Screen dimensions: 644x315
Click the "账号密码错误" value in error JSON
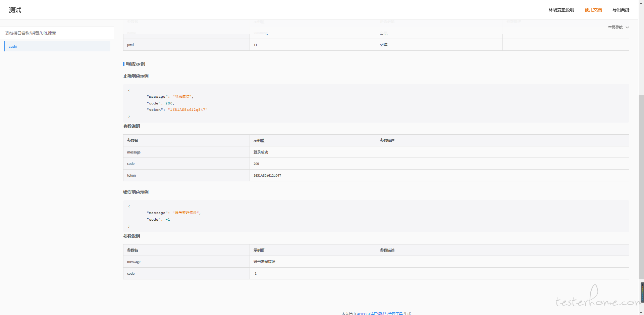coord(186,213)
